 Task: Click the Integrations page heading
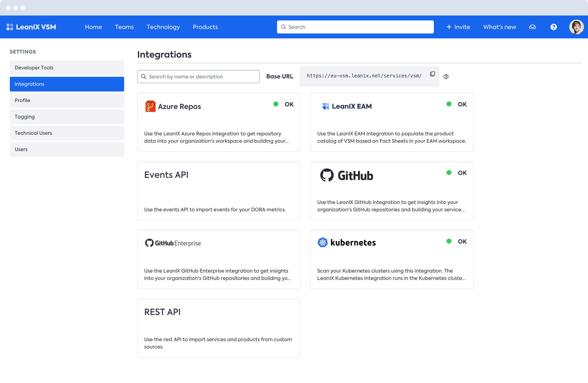pos(164,55)
